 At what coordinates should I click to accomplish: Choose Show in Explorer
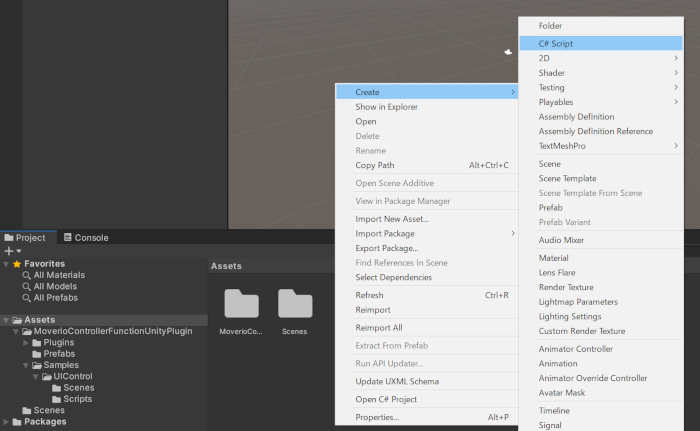[427, 107]
